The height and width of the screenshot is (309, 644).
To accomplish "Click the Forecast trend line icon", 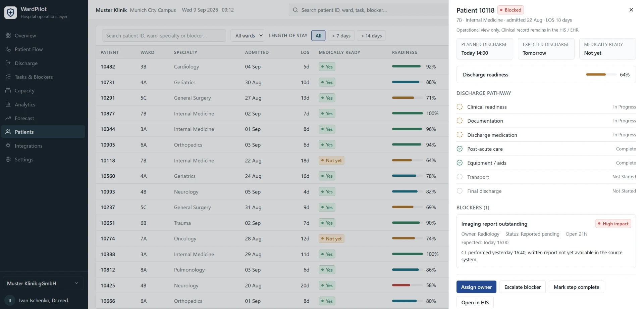I will click(x=8, y=118).
